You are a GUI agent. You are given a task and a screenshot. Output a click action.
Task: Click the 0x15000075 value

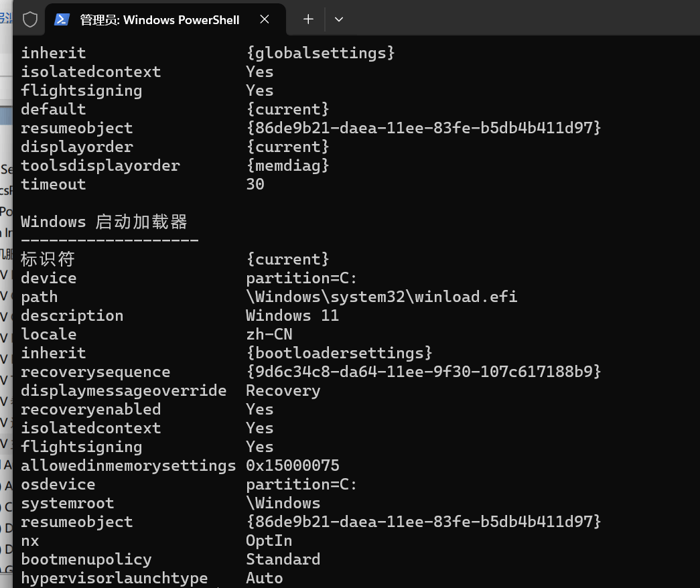tap(293, 465)
